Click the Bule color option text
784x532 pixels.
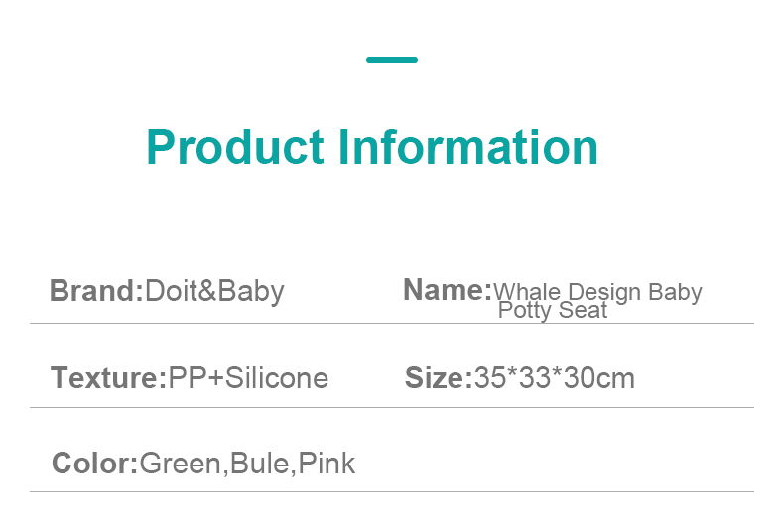[261, 464]
